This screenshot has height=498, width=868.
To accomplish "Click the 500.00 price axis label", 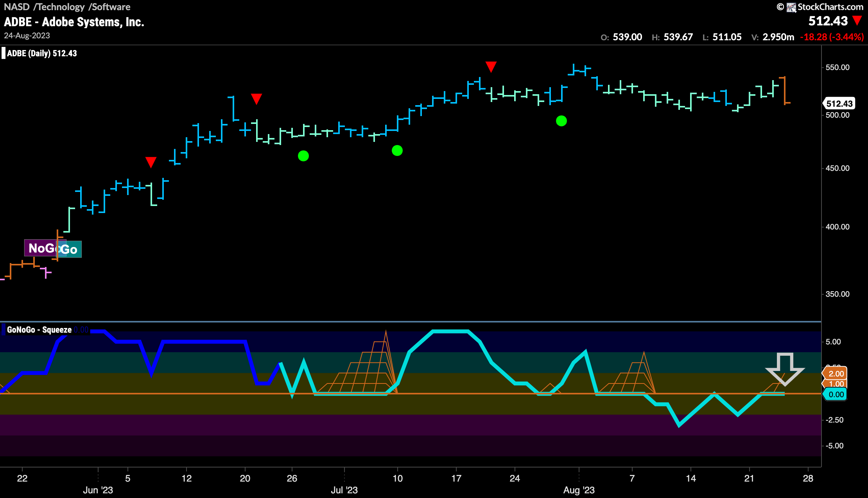I will click(x=838, y=115).
